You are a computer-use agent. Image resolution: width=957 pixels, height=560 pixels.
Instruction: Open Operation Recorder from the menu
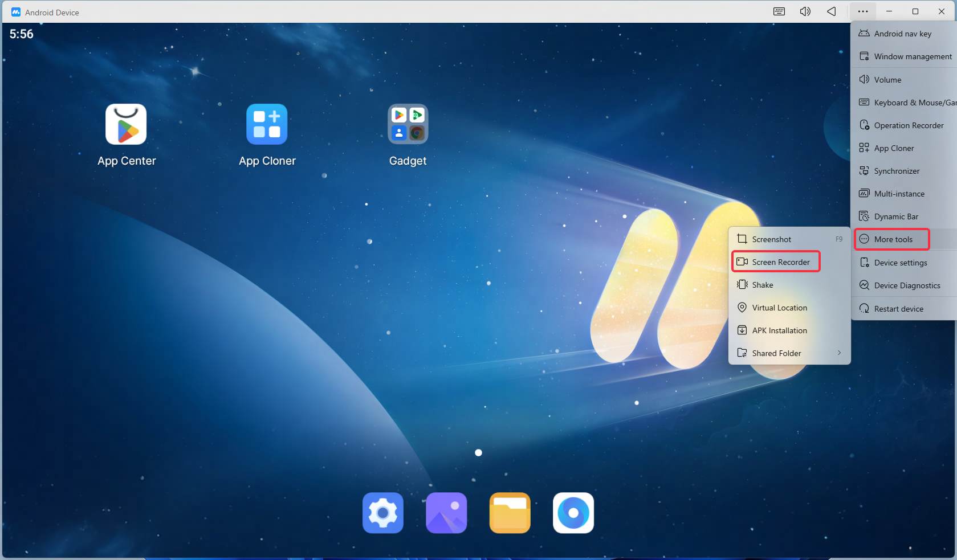(x=904, y=125)
